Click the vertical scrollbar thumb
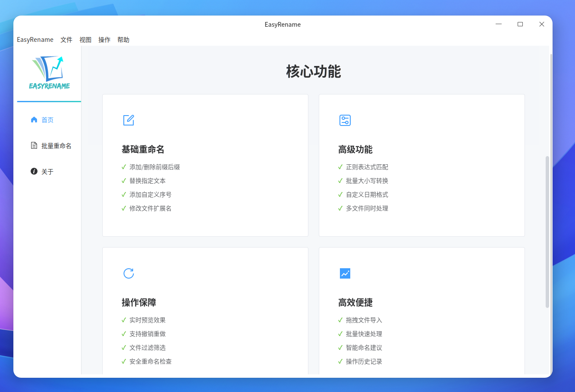 (547, 232)
